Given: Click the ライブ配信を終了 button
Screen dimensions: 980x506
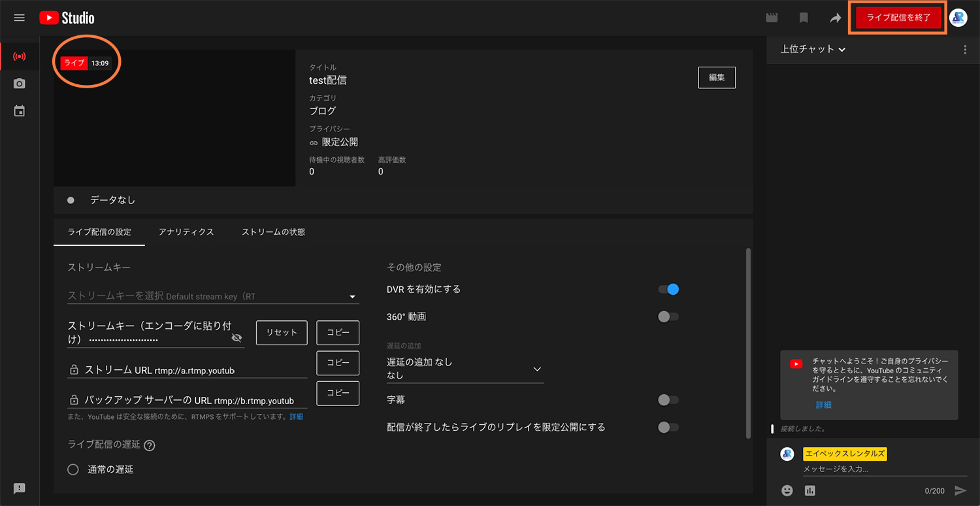Looking at the screenshot, I should (897, 18).
